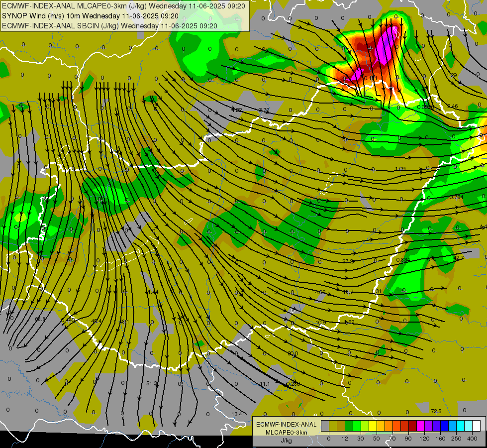Click the MLCAPE0-3km header line at top
The height and width of the screenshot is (448, 487).
(x=123, y=6)
